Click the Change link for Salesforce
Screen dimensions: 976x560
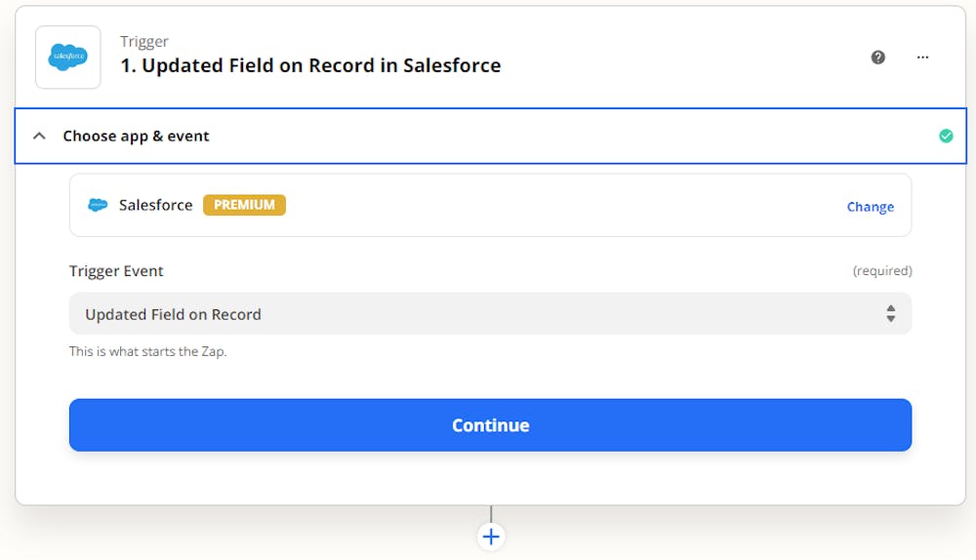point(870,207)
